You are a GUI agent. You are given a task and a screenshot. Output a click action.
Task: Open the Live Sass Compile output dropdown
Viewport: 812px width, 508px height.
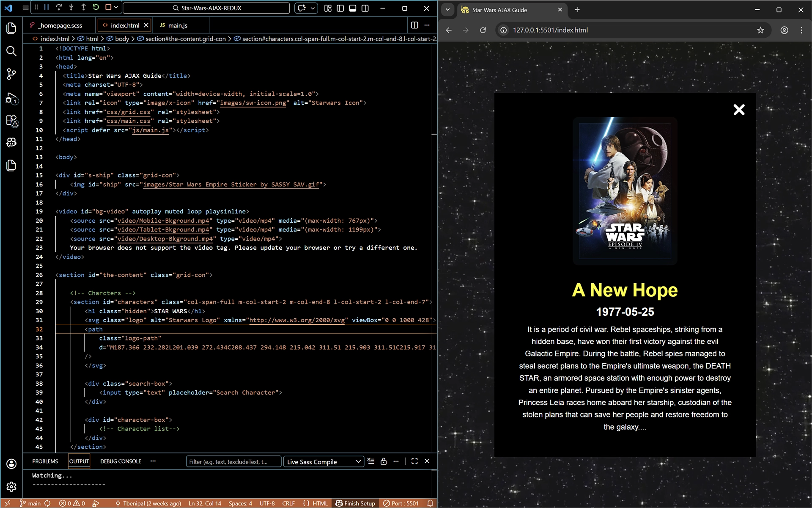tap(324, 461)
